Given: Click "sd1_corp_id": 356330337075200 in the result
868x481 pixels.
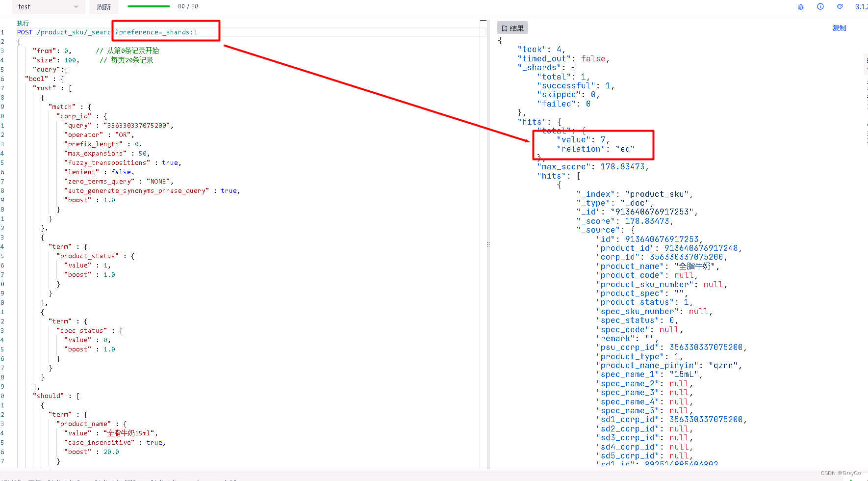Looking at the screenshot, I should (x=671, y=420).
